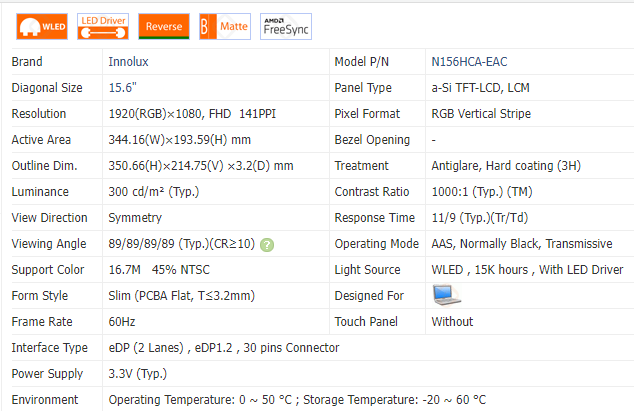
Task: Click the Panel Type label
Action: click(x=363, y=88)
